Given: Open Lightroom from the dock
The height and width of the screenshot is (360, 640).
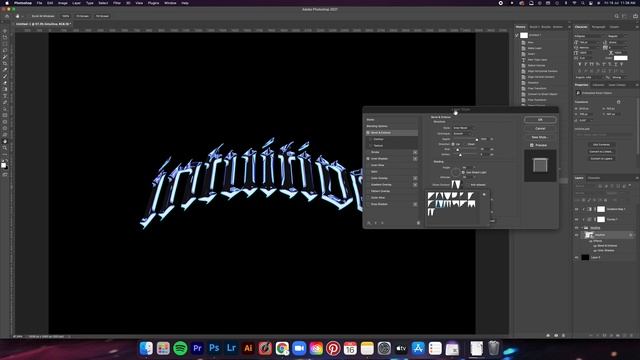Looking at the screenshot, I should tap(231, 348).
